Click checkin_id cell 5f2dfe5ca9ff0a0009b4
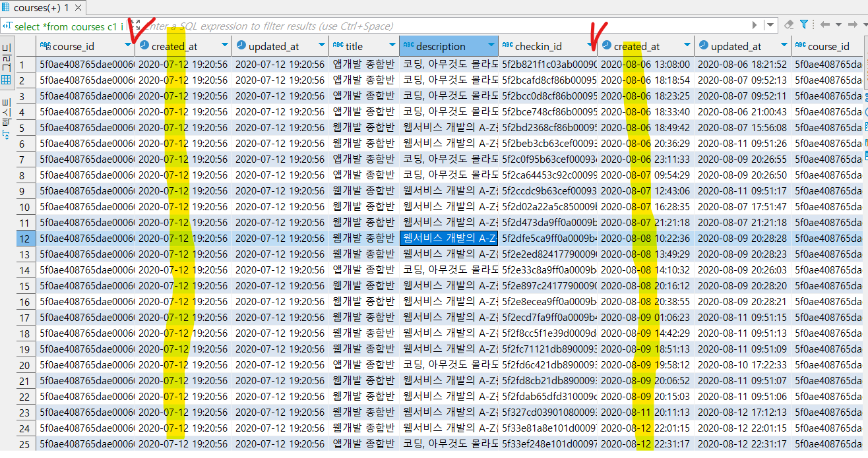The image size is (868, 458). 548,238
